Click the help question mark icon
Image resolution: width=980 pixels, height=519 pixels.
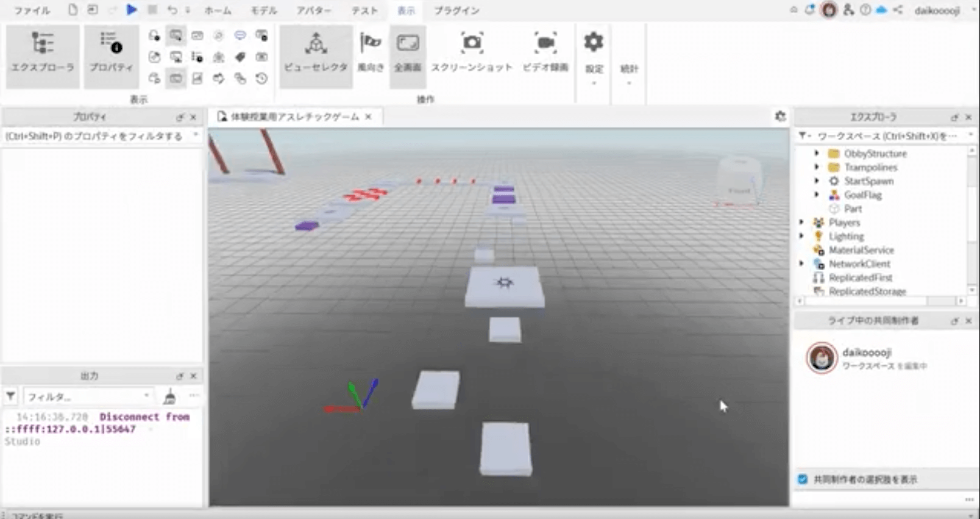click(x=865, y=10)
